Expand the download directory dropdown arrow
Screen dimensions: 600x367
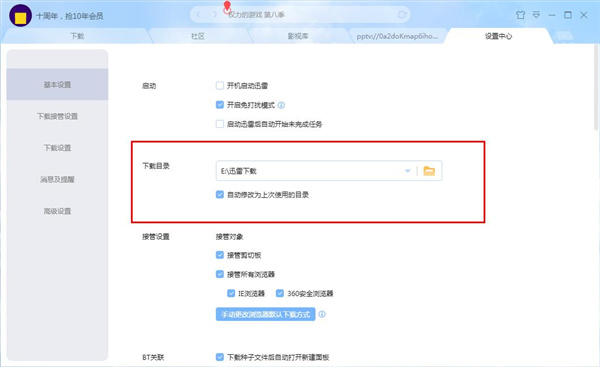(408, 171)
